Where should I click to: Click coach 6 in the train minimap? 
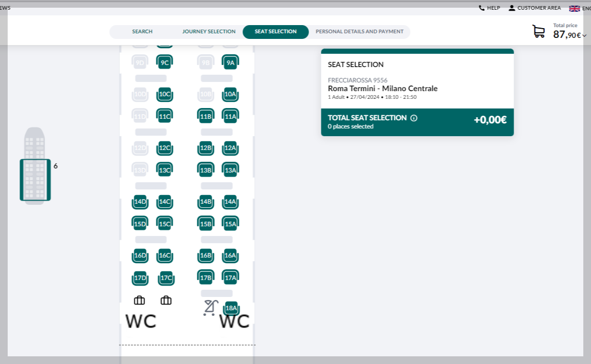(x=35, y=180)
